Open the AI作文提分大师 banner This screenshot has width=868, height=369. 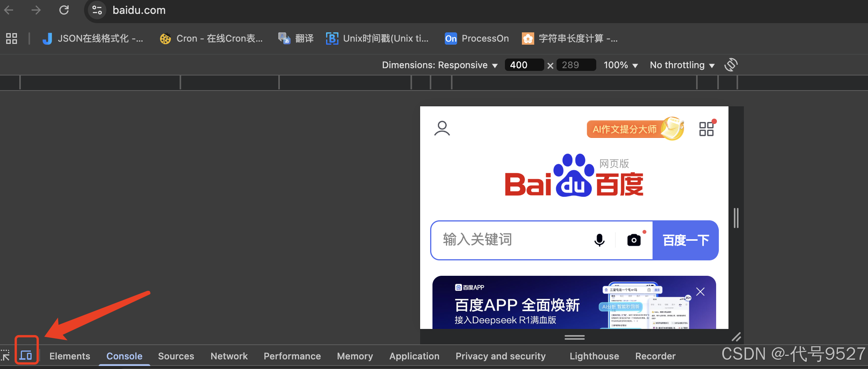click(635, 129)
